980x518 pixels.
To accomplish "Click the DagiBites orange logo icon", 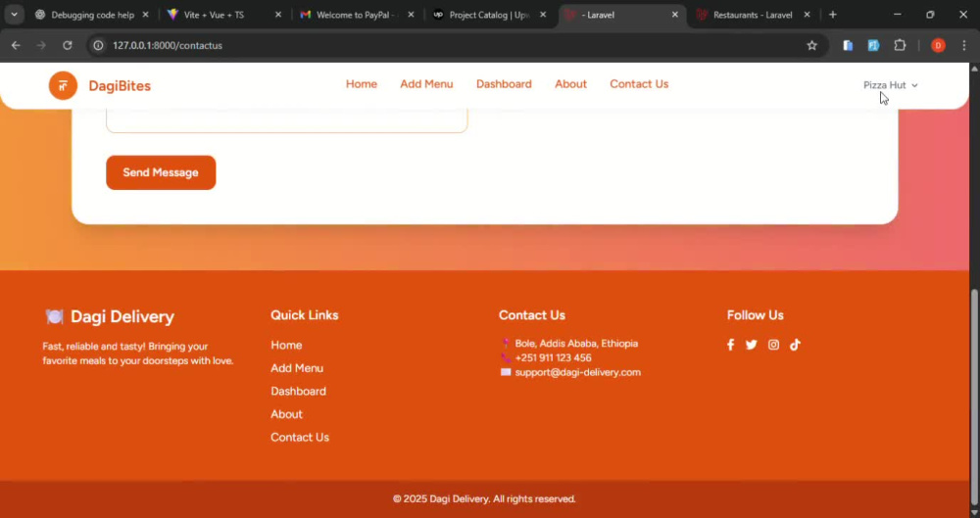I will point(63,85).
